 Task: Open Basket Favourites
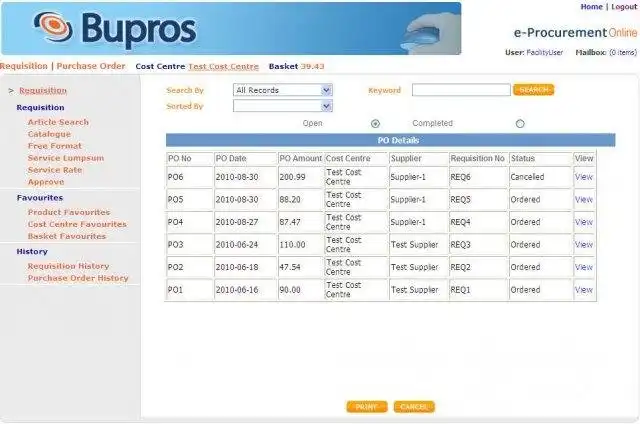67,236
